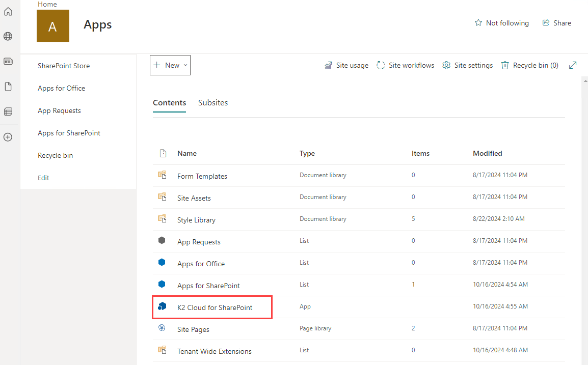Open Apps for Office in left navigation

point(62,88)
